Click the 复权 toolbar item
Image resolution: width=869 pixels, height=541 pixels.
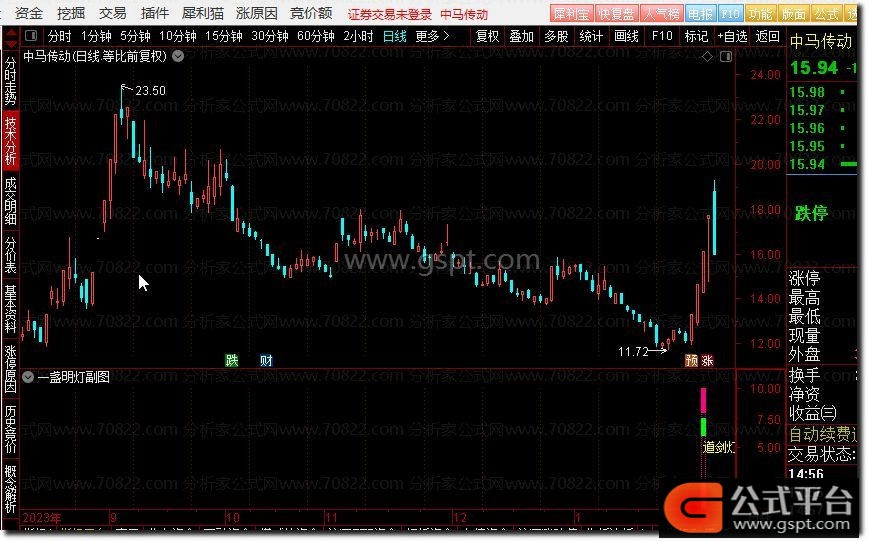click(487, 37)
